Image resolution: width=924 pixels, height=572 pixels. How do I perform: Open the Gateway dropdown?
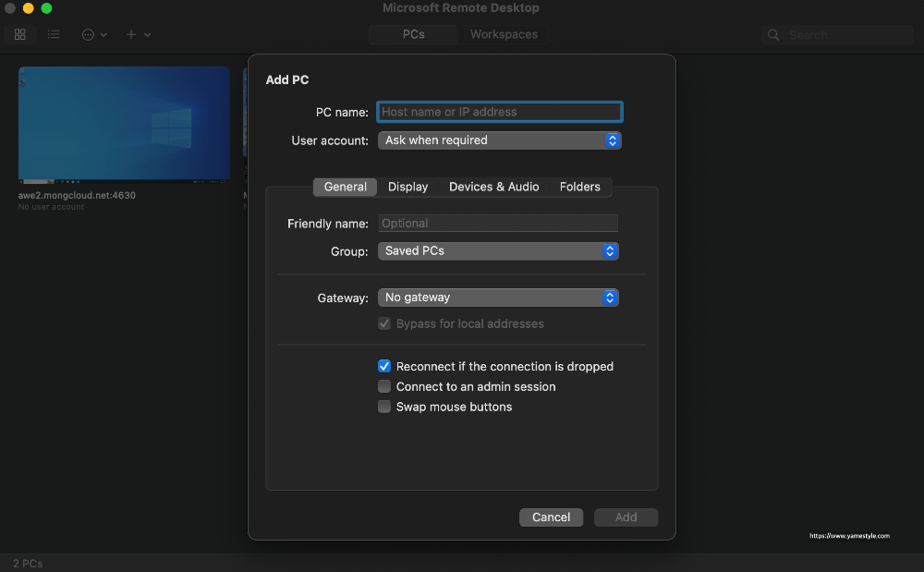[498, 298]
